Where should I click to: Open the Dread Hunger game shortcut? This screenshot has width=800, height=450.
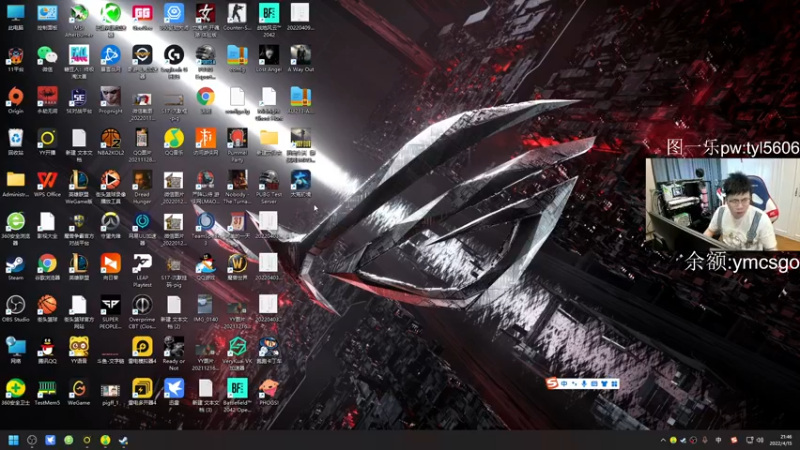click(x=142, y=187)
